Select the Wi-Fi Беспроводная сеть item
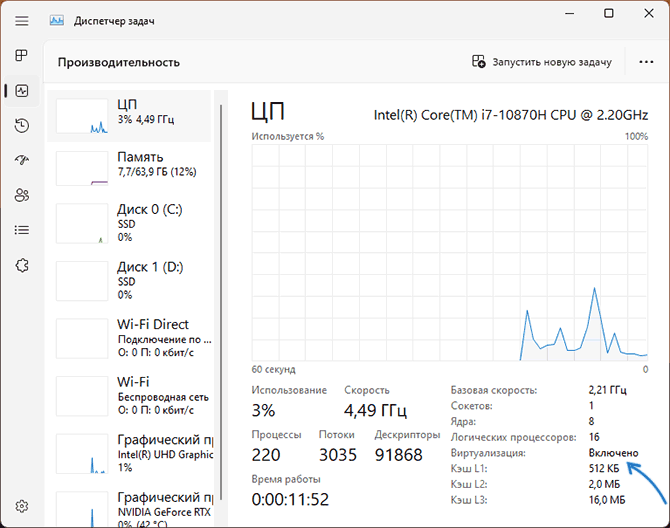 (x=129, y=396)
